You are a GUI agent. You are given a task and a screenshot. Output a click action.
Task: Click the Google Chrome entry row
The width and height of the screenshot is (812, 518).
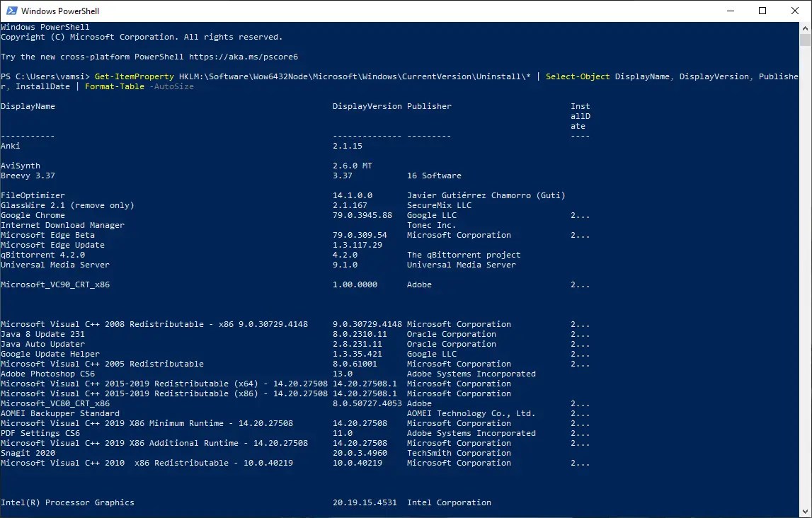click(33, 215)
